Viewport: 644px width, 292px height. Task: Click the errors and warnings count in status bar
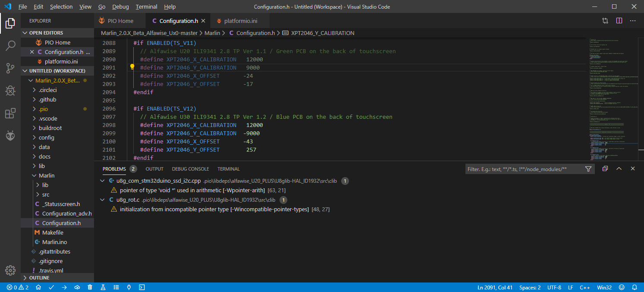pyautogui.click(x=18, y=287)
